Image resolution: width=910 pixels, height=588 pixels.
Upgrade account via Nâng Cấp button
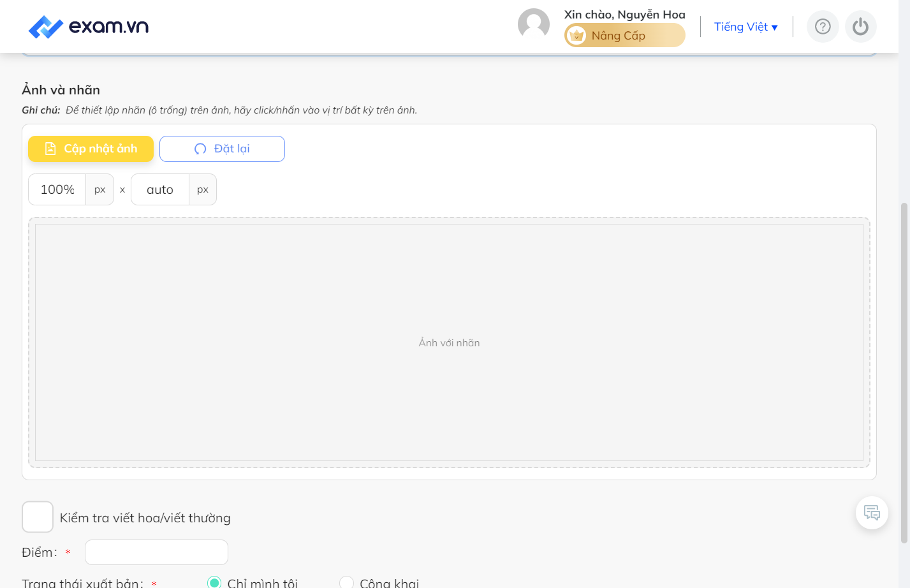(x=625, y=35)
